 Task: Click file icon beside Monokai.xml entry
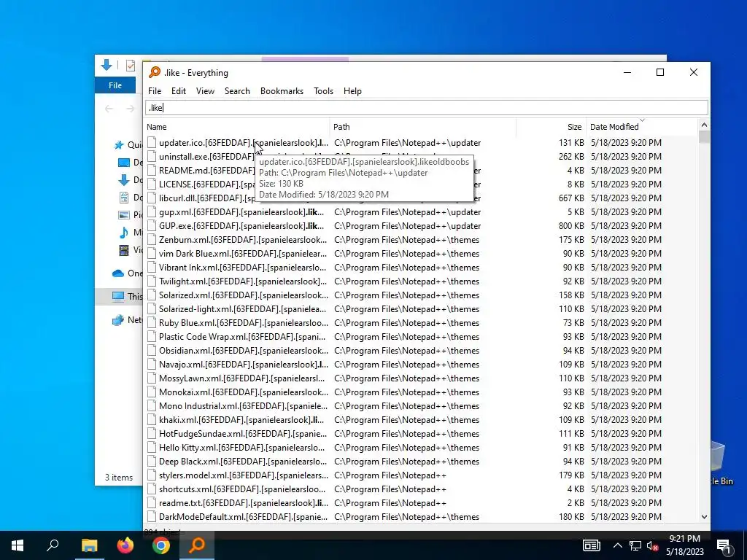(152, 392)
